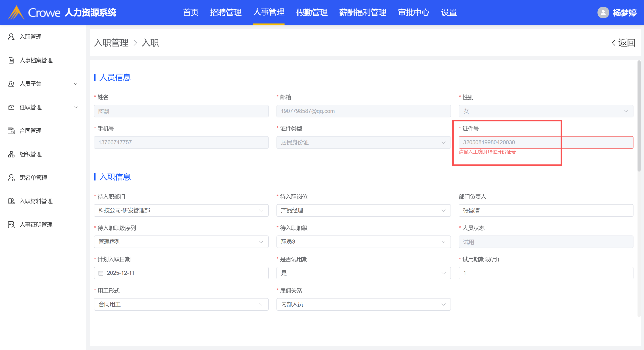Open the 审批中心 top navigation tab

(414, 13)
